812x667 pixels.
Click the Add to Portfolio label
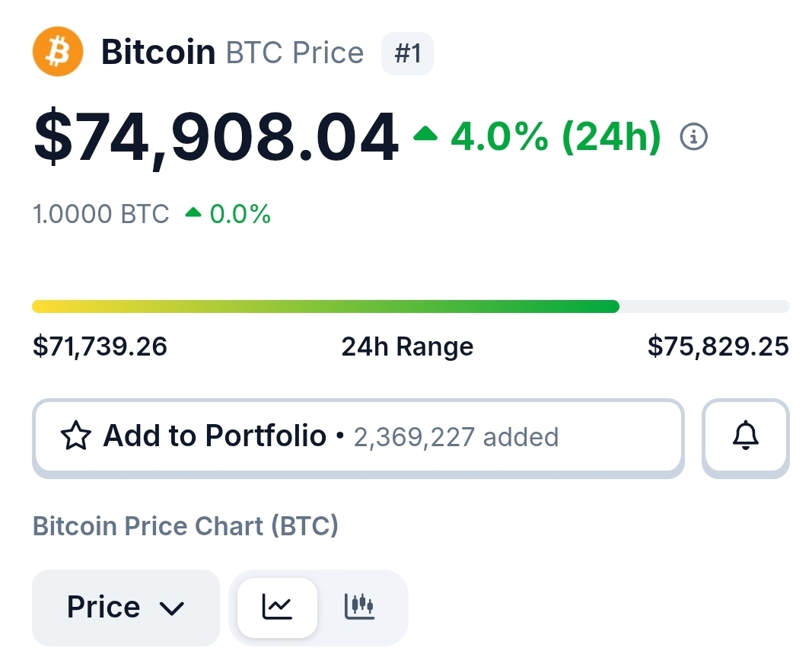pos(215,436)
